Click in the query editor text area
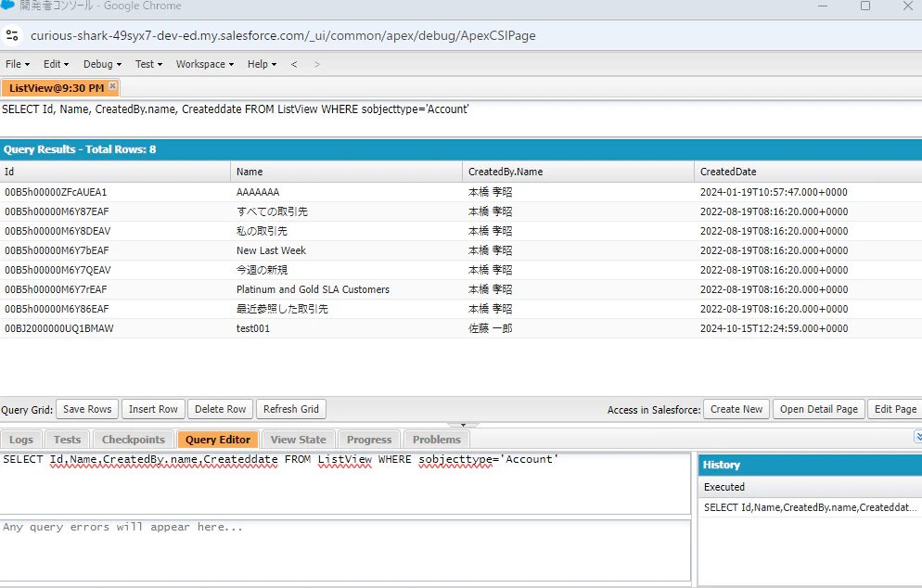Screen dimensions: 922x588 tap(344, 483)
